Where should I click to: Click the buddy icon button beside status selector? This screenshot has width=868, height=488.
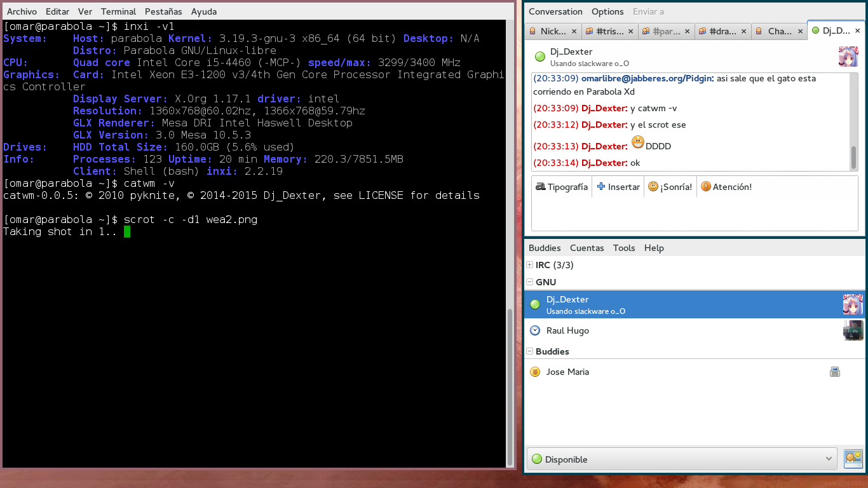point(853,458)
